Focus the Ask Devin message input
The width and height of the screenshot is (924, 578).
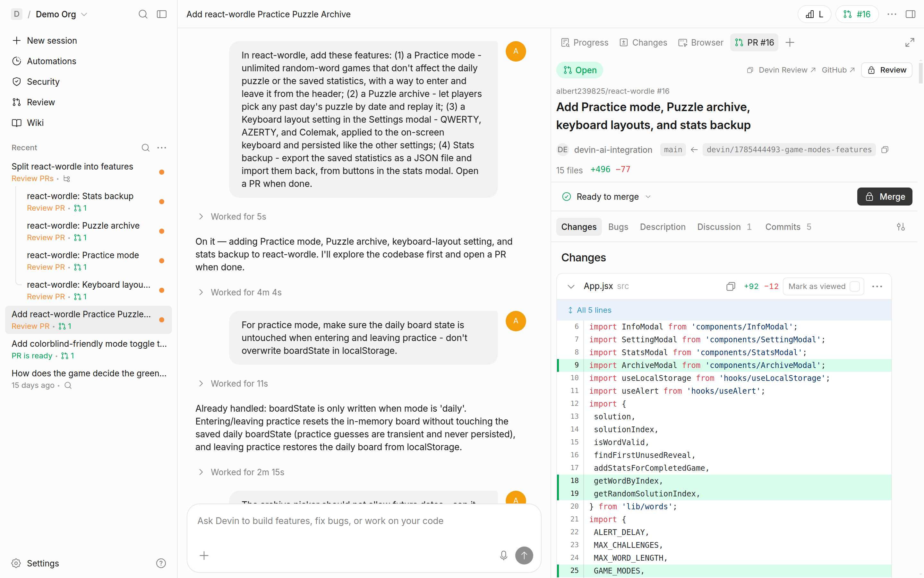(x=364, y=521)
